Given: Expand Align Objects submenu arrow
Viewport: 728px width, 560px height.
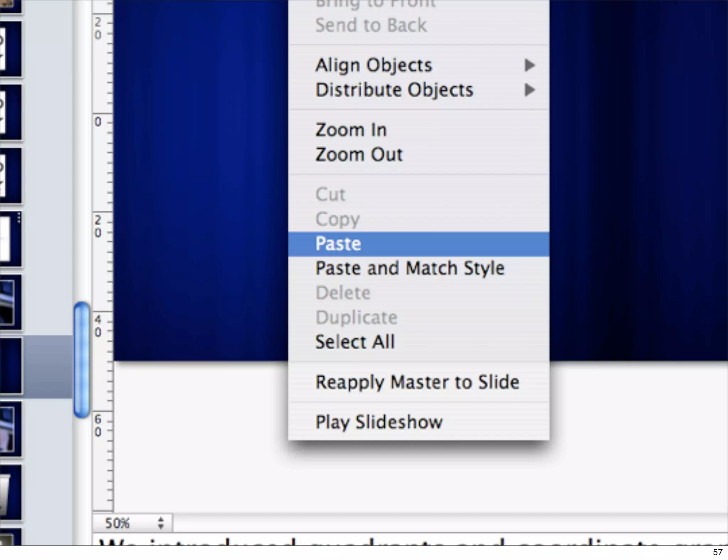Looking at the screenshot, I should pos(529,65).
